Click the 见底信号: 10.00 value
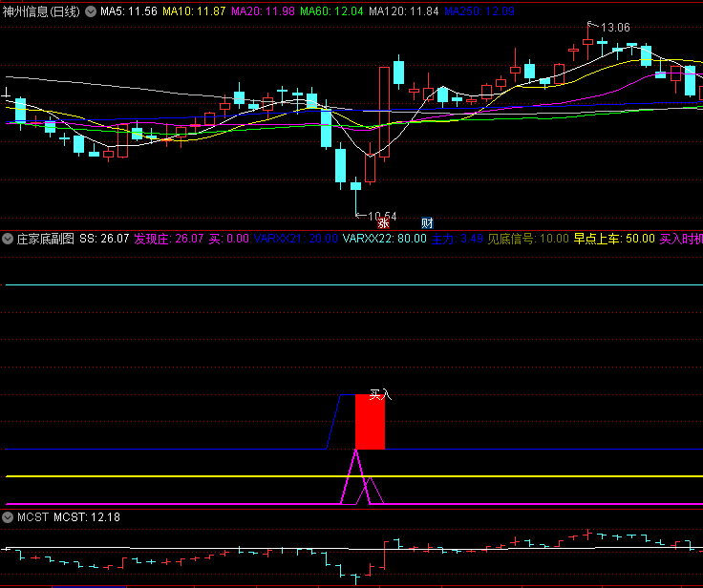 (x=528, y=239)
